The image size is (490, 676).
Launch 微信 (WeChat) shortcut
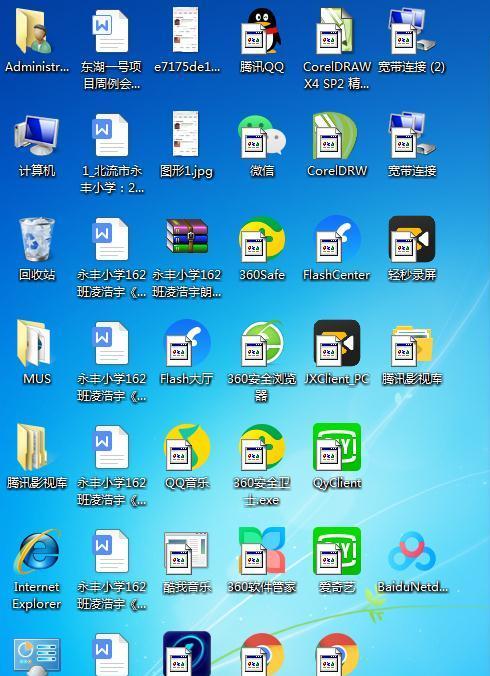tap(262, 135)
